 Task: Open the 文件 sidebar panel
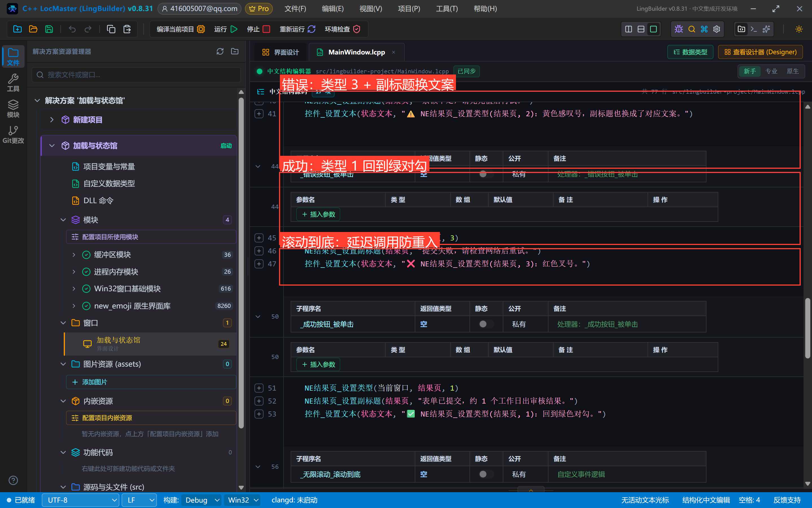pyautogui.click(x=13, y=56)
